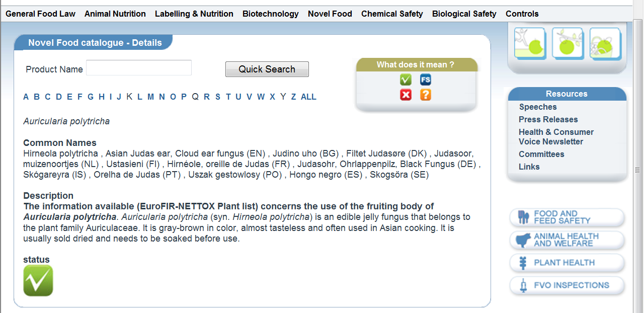Open the Press Releases link
Screen dimensions: 644x313
point(548,119)
